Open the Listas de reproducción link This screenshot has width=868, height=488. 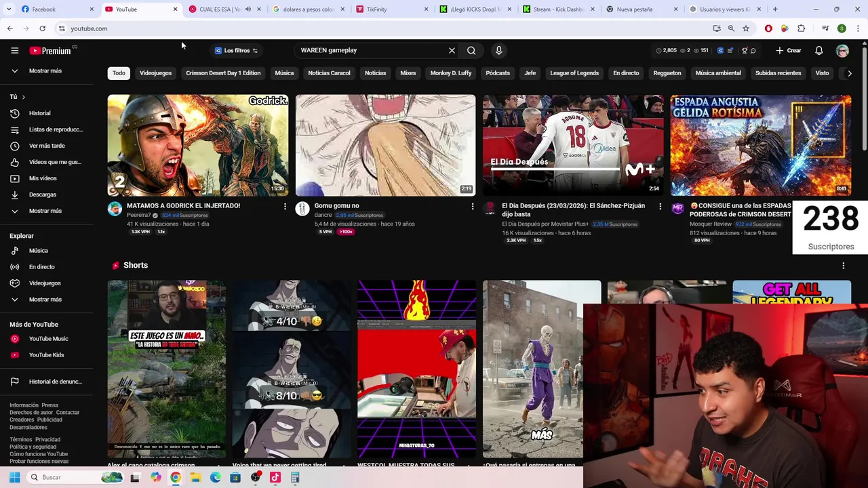point(46,129)
